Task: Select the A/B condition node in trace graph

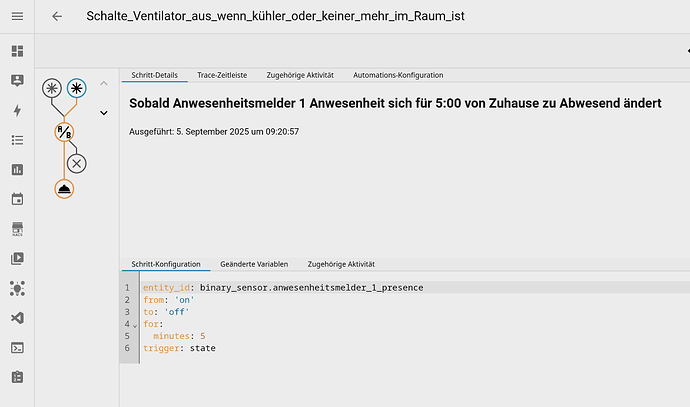Action: pyautogui.click(x=64, y=132)
